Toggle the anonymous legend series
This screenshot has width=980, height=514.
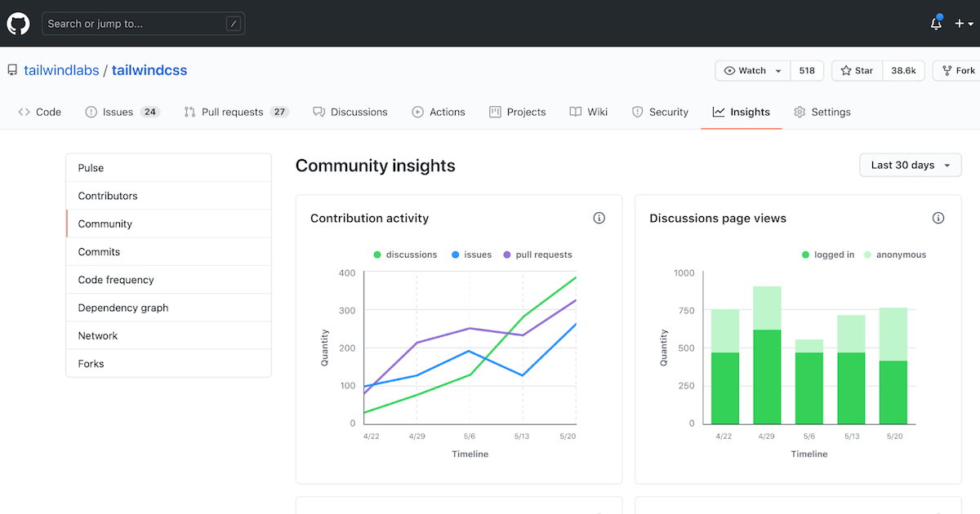[895, 255]
